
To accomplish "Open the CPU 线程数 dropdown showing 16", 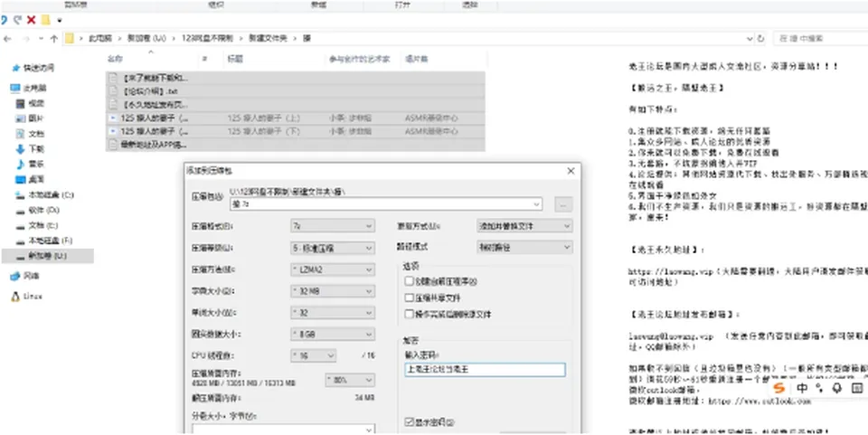I will pyautogui.click(x=314, y=355).
